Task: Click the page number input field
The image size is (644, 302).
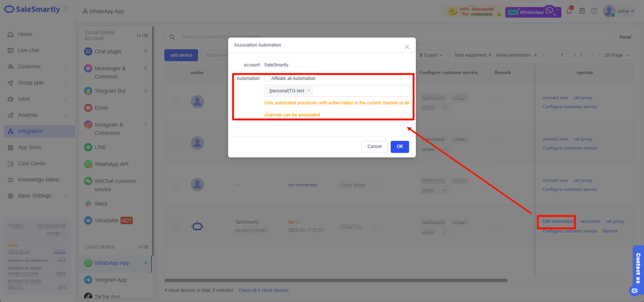Action: [x=562, y=55]
